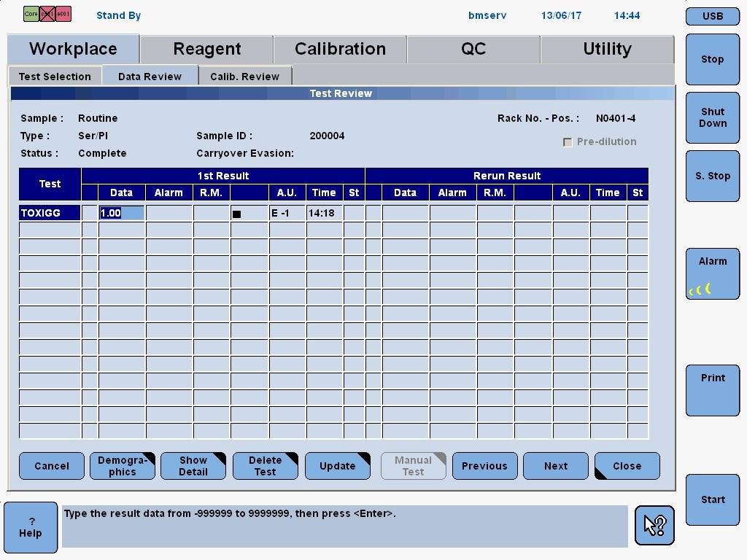
Task: Open the Calib. Review subtab
Action: point(245,76)
